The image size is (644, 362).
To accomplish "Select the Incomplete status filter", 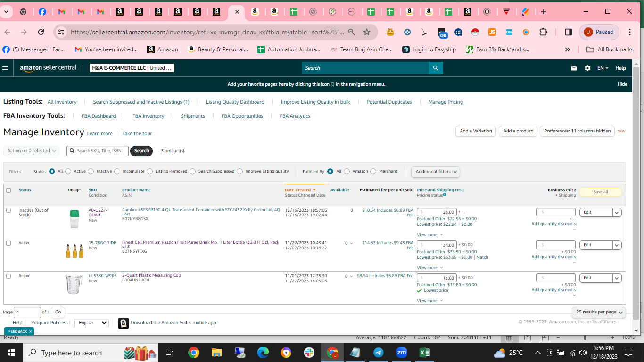I will (x=117, y=172).
